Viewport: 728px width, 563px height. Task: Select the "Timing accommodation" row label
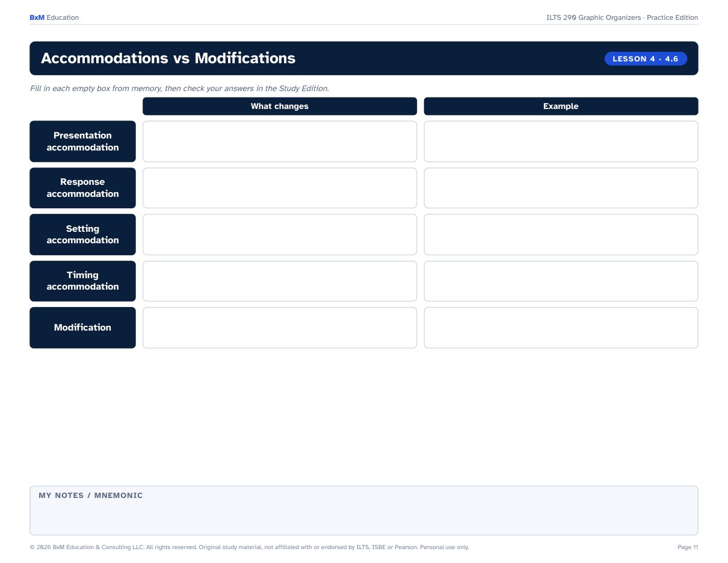tap(82, 281)
